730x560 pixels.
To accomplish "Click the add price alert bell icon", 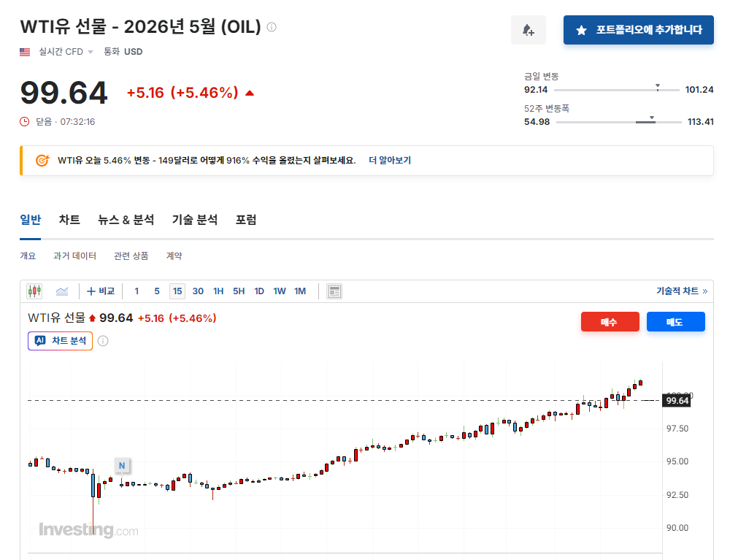I will (x=528, y=30).
